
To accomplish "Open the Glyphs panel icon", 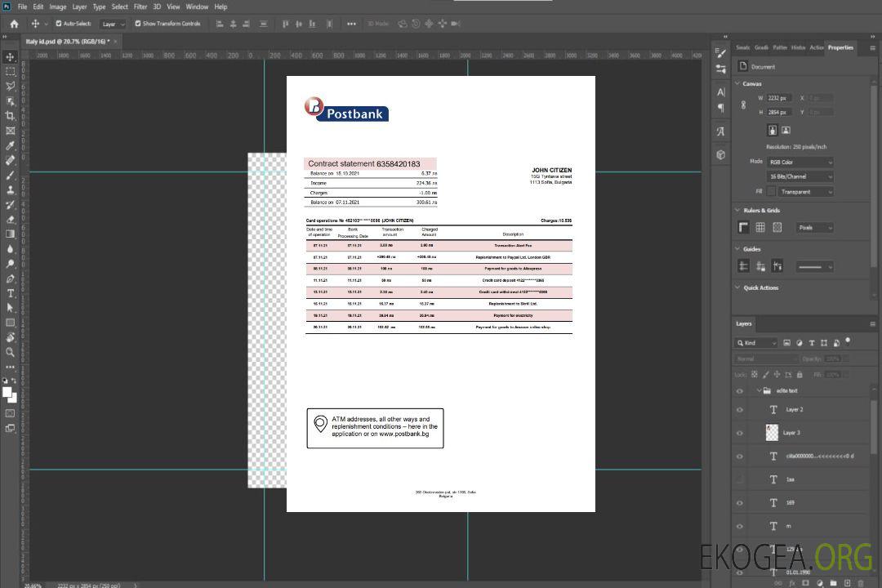I will click(x=721, y=131).
